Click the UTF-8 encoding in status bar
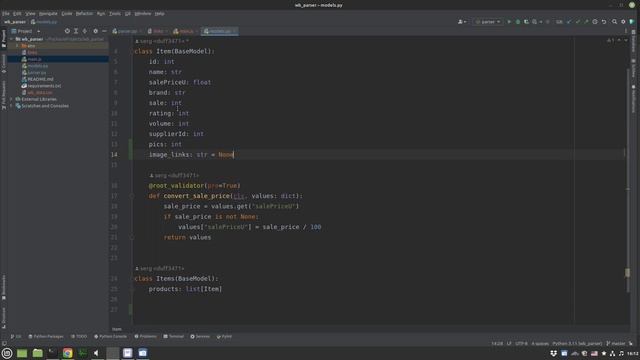640x360 pixels. 521,343
